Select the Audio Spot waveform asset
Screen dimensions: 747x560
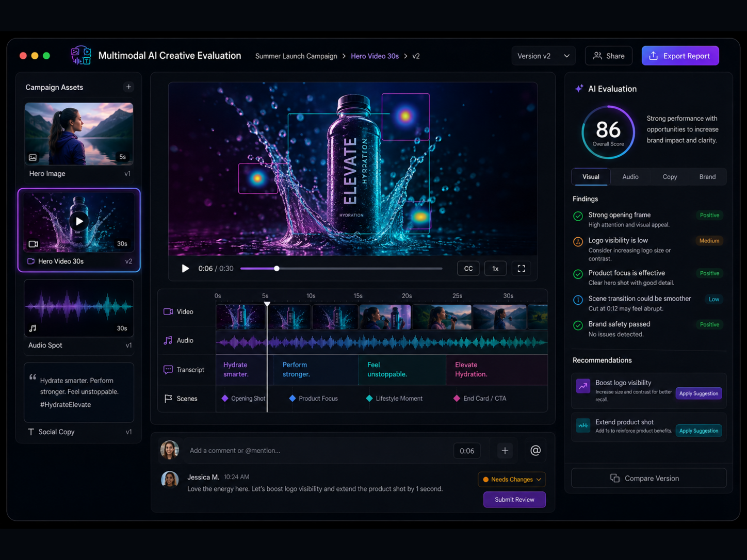[79, 308]
